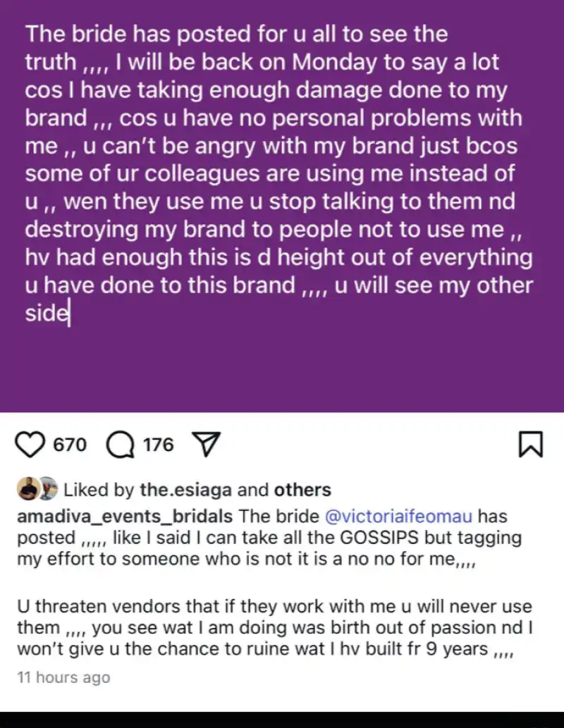Like the post with the heart icon
This screenshot has width=564, height=728.
click(30, 445)
